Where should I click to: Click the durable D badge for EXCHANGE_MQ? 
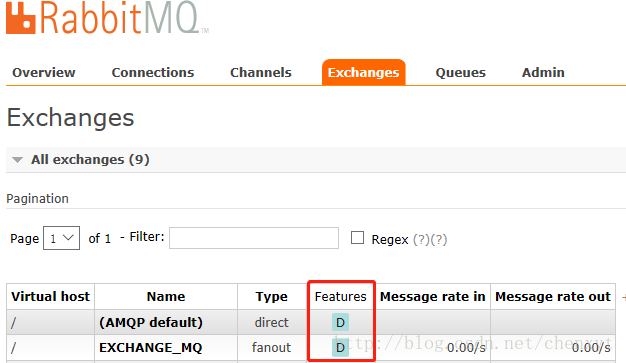coord(341,347)
